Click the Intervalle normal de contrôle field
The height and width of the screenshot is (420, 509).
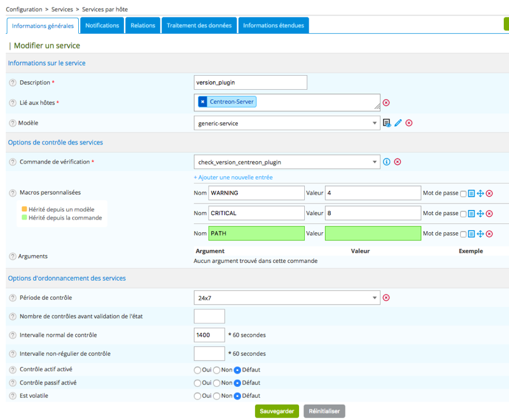209,335
